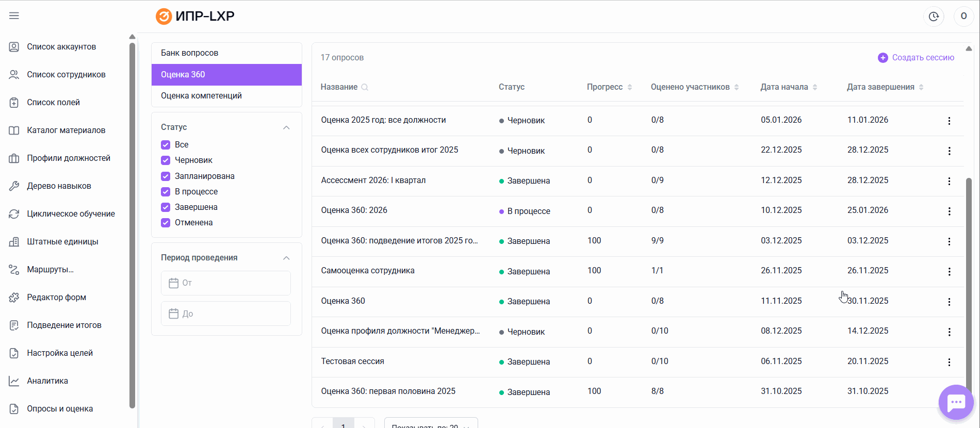Click the От start date field
980x428 pixels.
[226, 283]
